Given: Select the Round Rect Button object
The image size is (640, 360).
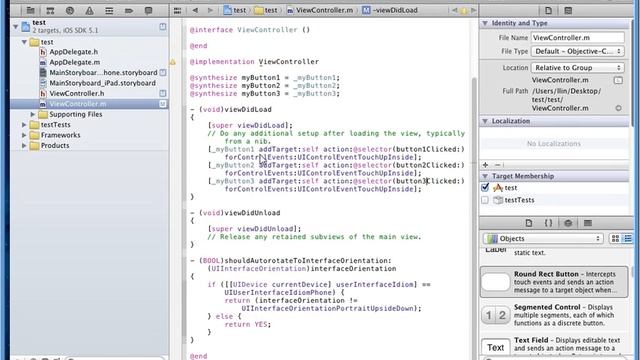Looking at the screenshot, I should point(554,282).
